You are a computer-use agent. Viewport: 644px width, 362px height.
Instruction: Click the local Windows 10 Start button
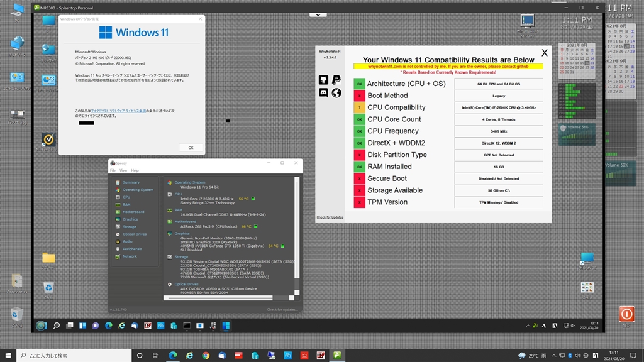point(8,356)
